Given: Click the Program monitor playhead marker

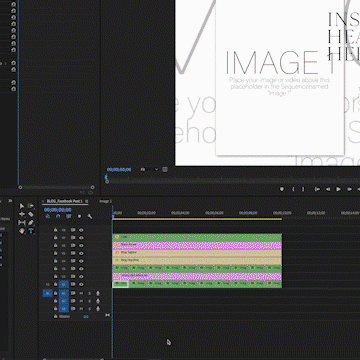Looking at the screenshot, I should 107,178.
